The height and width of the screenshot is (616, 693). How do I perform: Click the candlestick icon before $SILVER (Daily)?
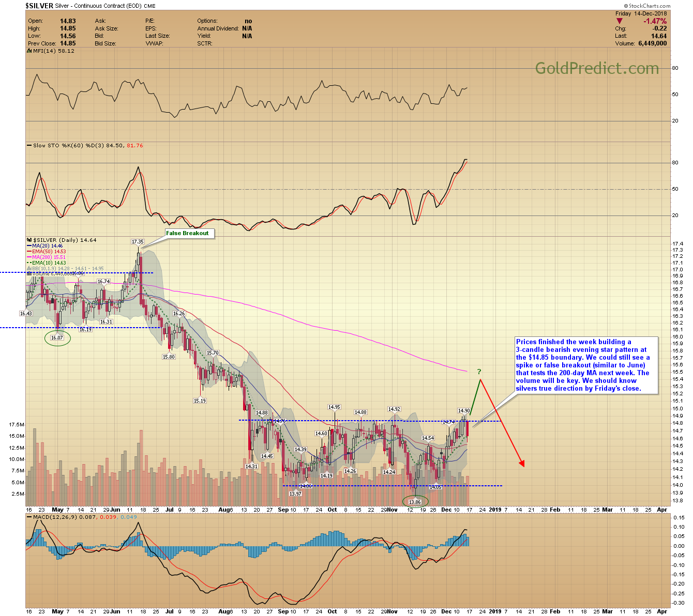[x=28, y=240]
